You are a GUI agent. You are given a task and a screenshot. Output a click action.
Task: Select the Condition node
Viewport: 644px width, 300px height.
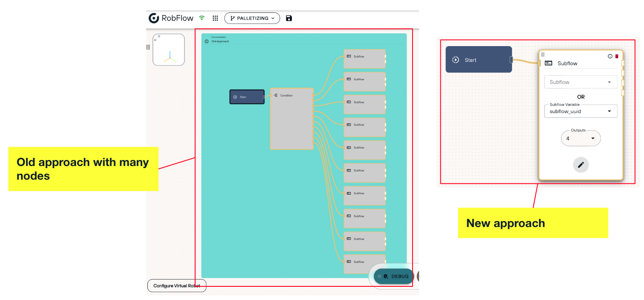(292, 119)
